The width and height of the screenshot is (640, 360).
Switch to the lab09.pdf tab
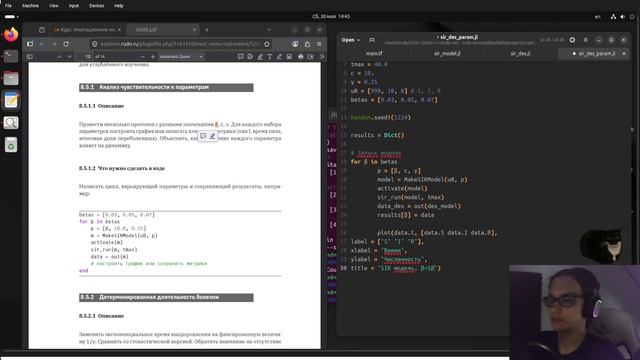point(161,30)
